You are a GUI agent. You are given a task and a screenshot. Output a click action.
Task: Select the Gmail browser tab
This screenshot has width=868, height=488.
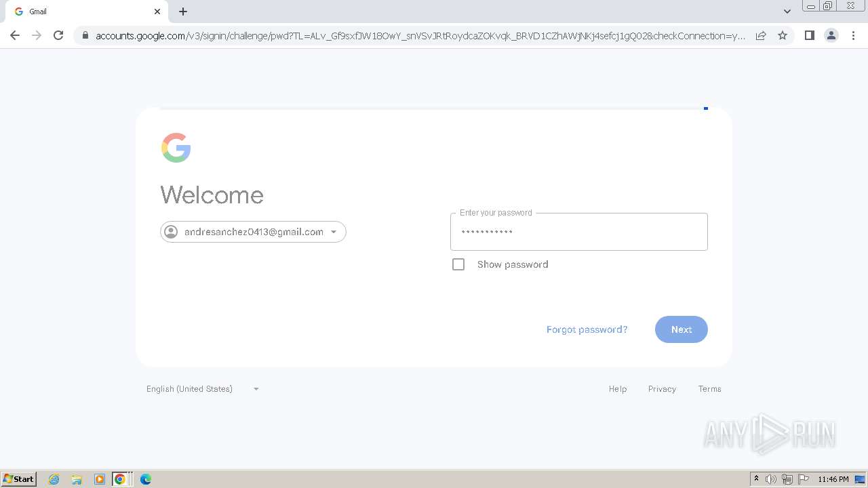click(x=87, y=12)
